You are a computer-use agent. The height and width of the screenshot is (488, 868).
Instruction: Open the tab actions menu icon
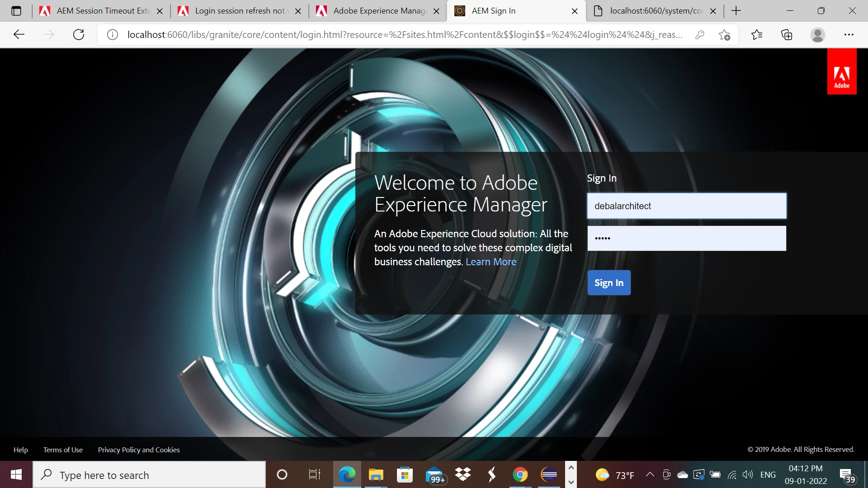click(16, 11)
